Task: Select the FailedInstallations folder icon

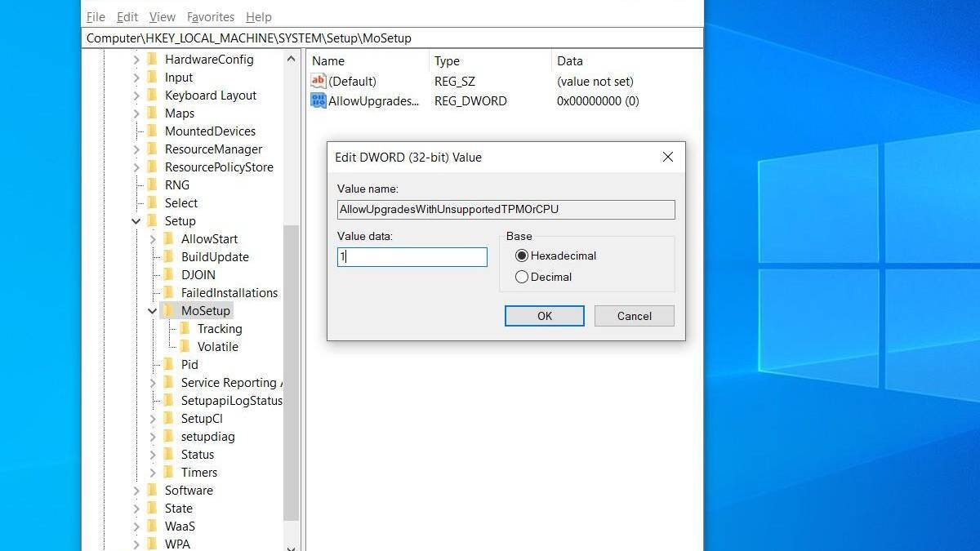Action: point(169,292)
